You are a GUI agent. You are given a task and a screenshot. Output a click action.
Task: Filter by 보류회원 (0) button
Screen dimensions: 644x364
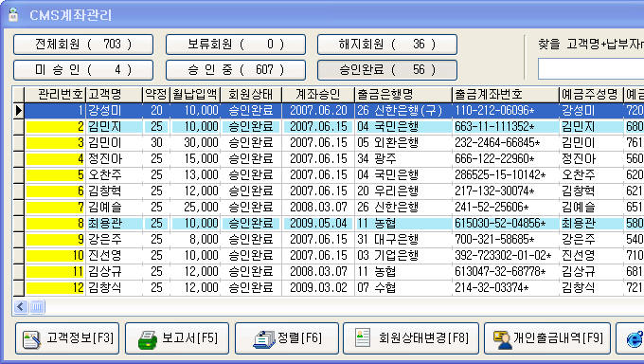[x=236, y=45]
